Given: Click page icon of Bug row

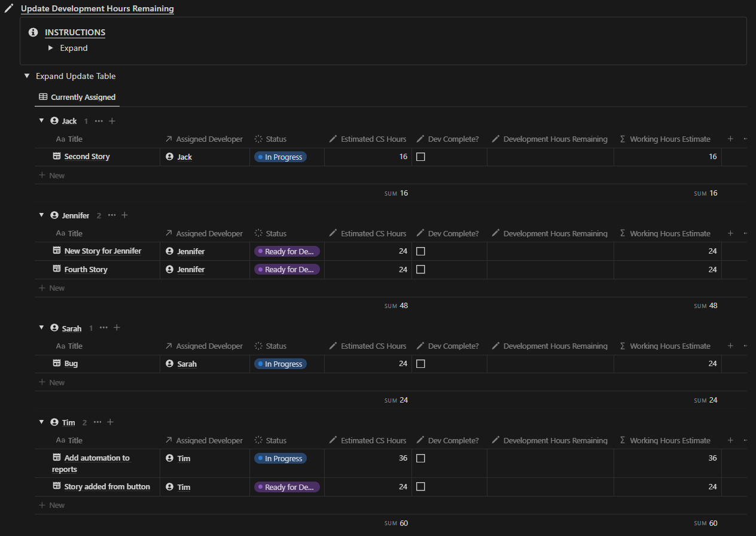Looking at the screenshot, I should click(57, 363).
